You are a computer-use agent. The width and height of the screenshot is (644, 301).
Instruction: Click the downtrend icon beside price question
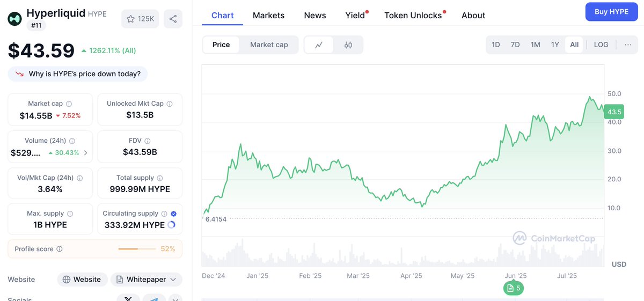pyautogui.click(x=19, y=74)
